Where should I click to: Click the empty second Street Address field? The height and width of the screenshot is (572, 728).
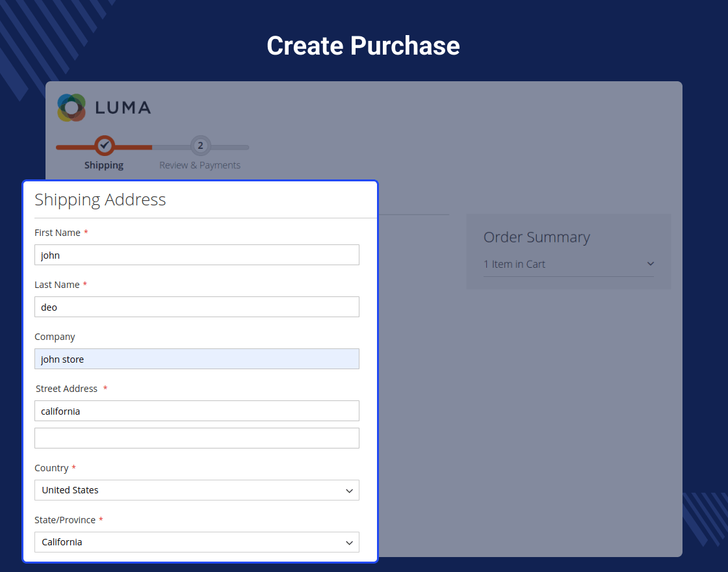point(197,438)
